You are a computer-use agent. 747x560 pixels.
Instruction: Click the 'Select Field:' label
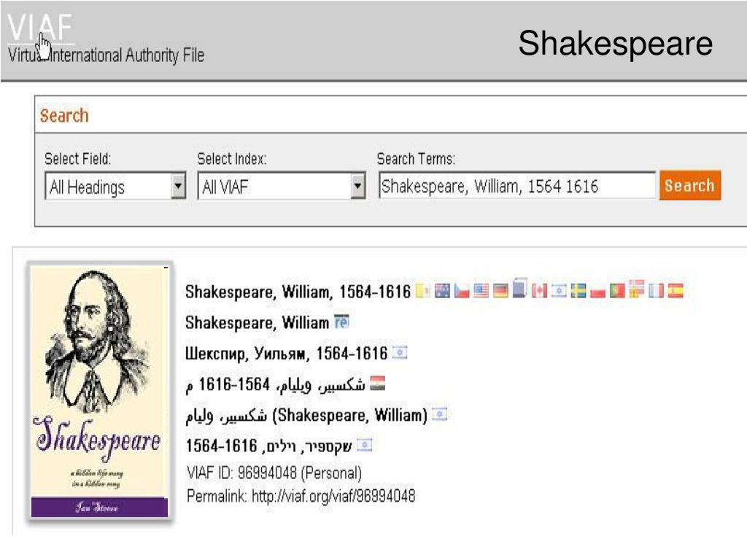pos(77,158)
